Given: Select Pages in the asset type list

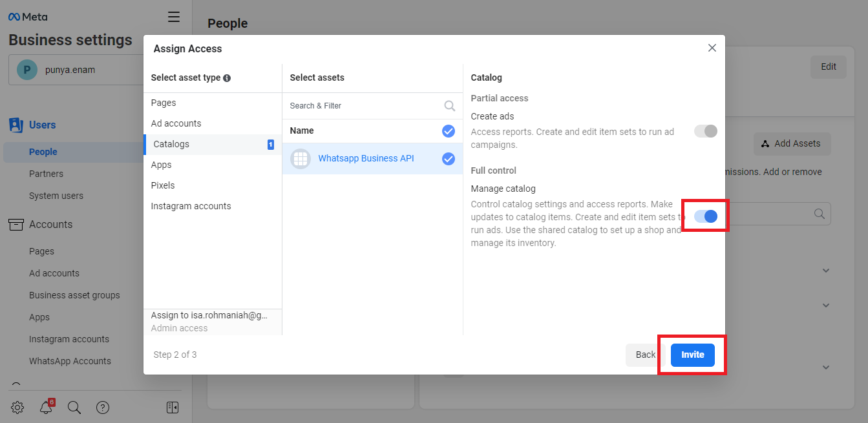Looking at the screenshot, I should [x=213, y=103].
